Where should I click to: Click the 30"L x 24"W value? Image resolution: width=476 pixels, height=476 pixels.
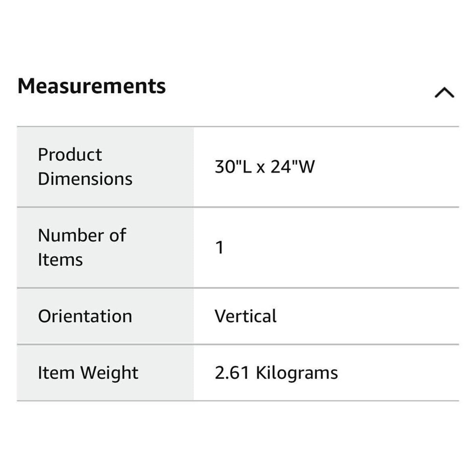tap(265, 167)
